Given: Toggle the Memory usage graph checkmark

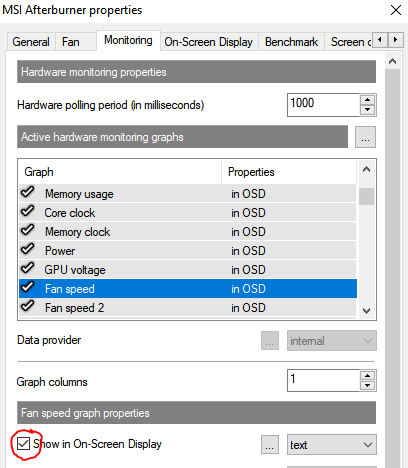Looking at the screenshot, I should coord(28,193).
